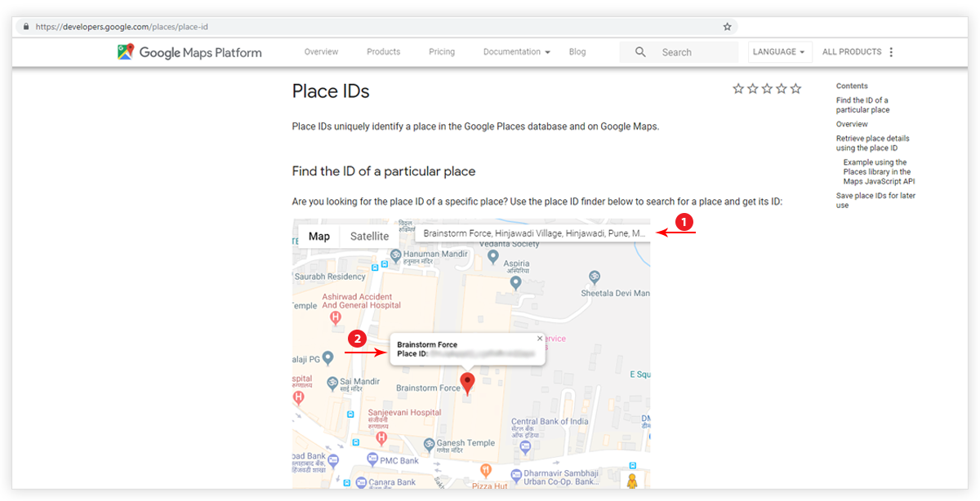
Task: Open the Language dropdown
Action: pos(778,52)
